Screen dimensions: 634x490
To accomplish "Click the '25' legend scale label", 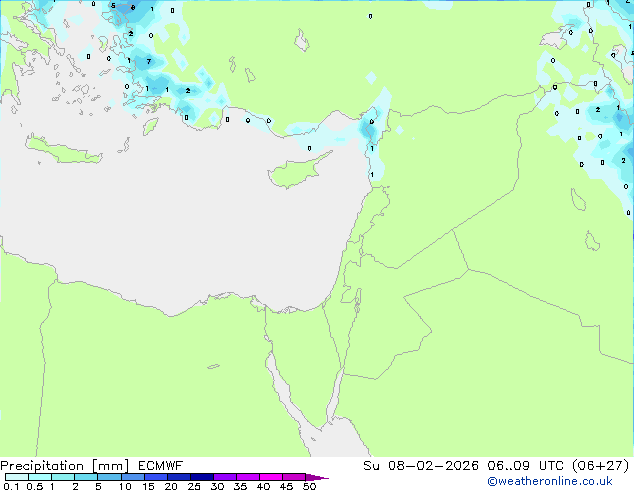I will [194, 486].
